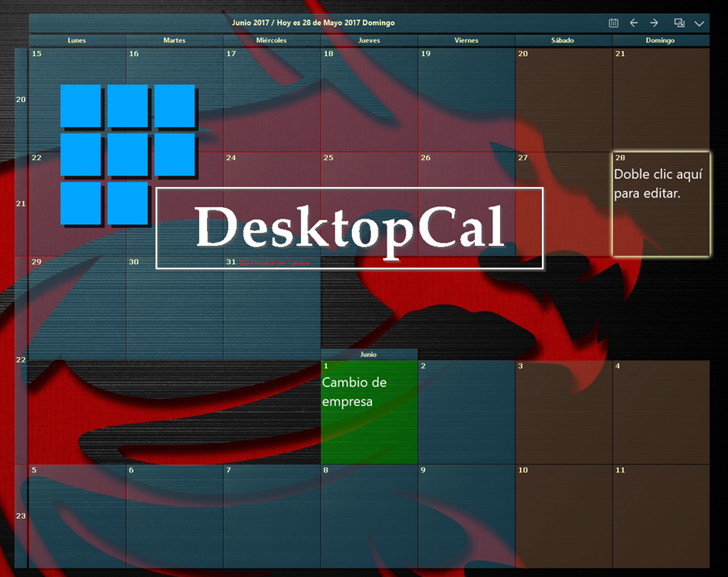Jump to today using the calendar toolbar icon
Viewport: 728px width, 577px height.
pos(613,23)
